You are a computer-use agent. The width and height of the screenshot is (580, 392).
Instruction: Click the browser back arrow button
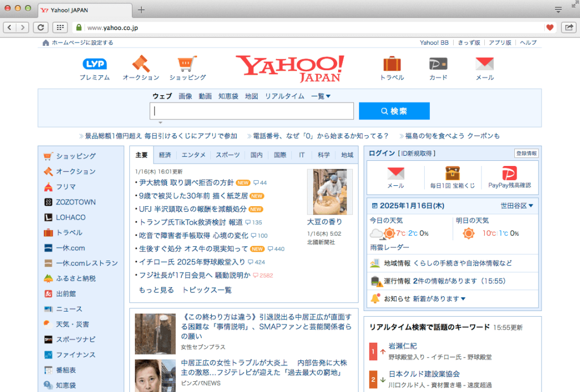tap(10, 27)
